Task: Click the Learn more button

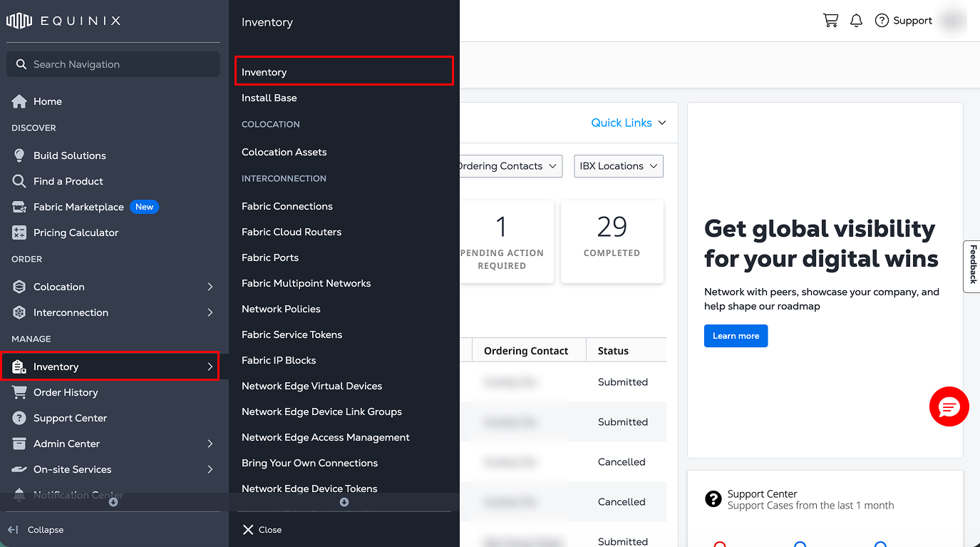Action: (736, 336)
